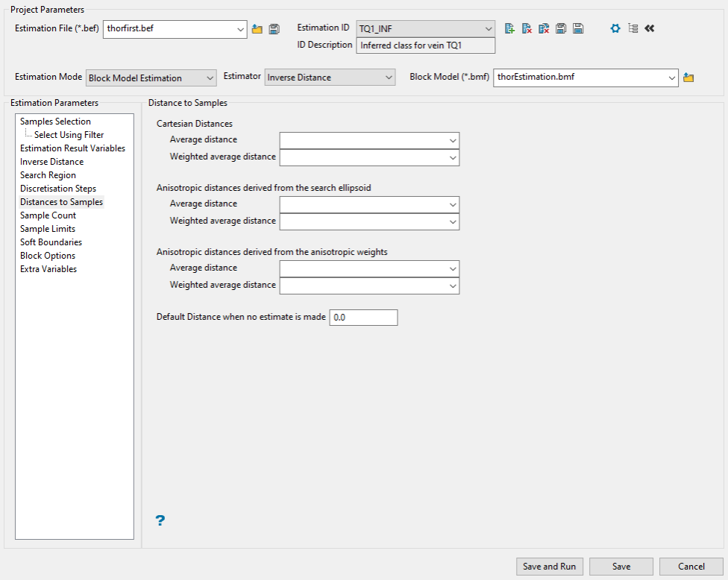Go to Select Using Filter item
The height and width of the screenshot is (580, 728).
coord(69,135)
